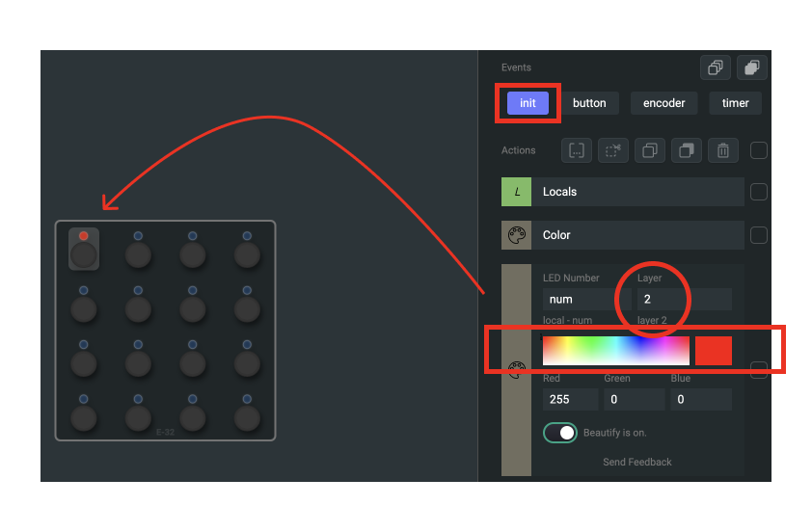Click the red color preview swatch
Image resolution: width=812 pixels, height=532 pixels.
[x=713, y=351]
